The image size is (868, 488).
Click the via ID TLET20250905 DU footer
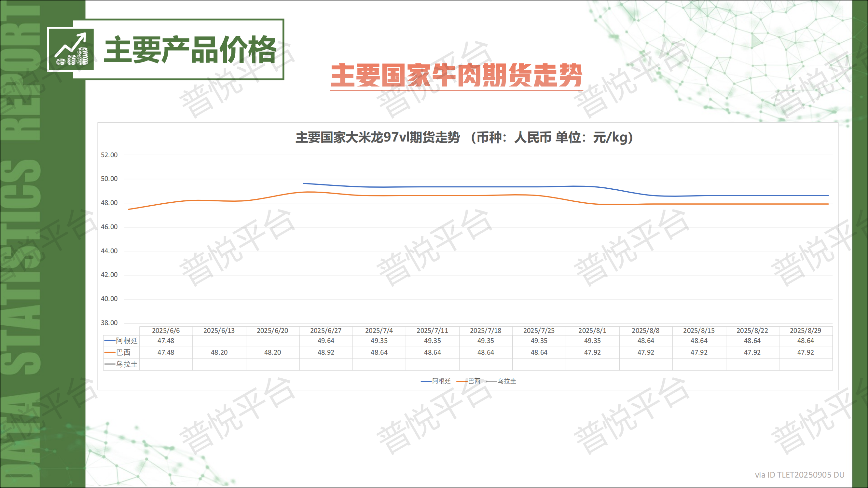coord(799,475)
